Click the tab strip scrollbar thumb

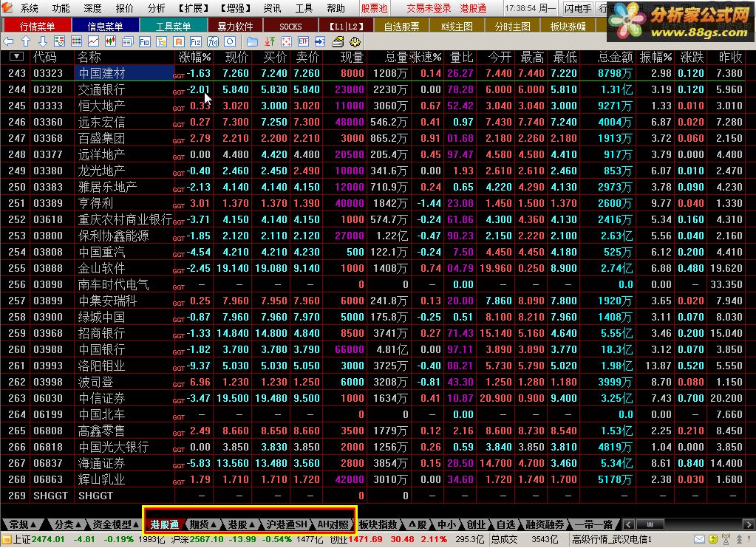tap(650, 524)
